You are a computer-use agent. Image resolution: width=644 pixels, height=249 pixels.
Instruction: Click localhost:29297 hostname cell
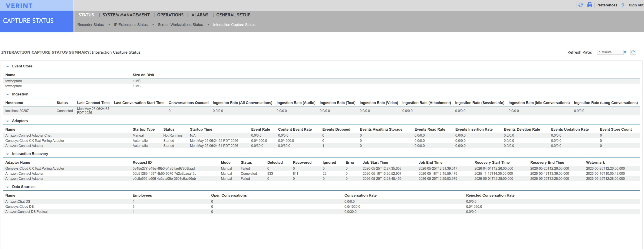pyautogui.click(x=17, y=111)
